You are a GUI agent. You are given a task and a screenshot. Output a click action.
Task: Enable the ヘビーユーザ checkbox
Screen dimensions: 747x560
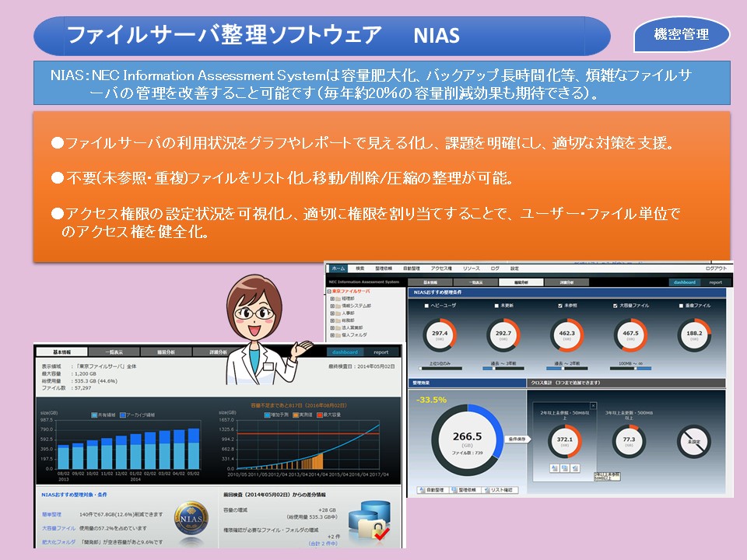pyautogui.click(x=426, y=306)
